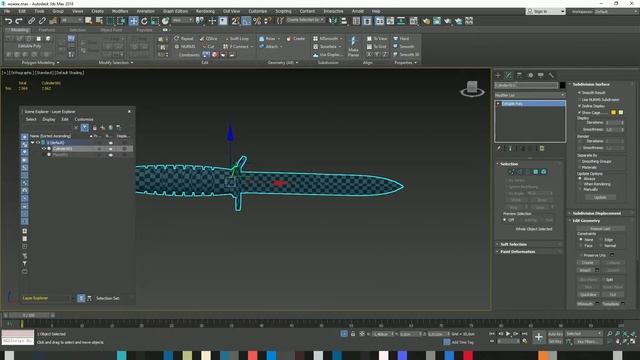
Task: Open the Display command panel tab
Action: 541,75
